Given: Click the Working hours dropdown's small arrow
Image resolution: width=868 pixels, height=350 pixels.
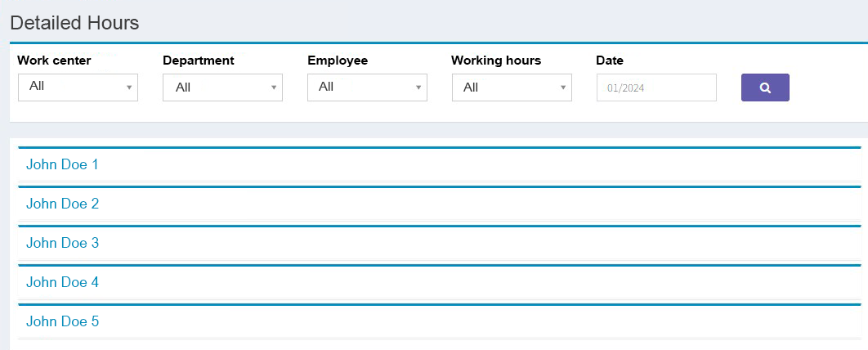Looking at the screenshot, I should pyautogui.click(x=563, y=87).
